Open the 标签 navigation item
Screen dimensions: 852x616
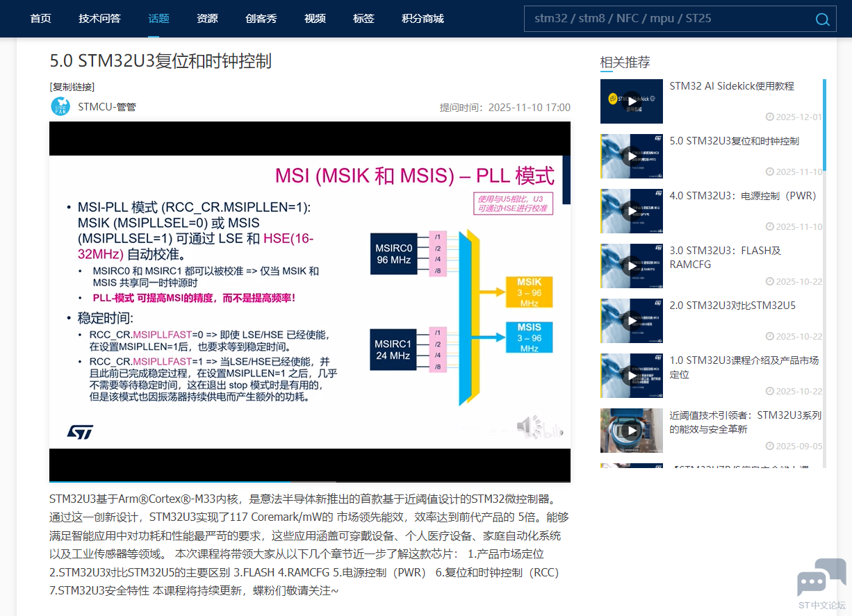pyautogui.click(x=363, y=18)
